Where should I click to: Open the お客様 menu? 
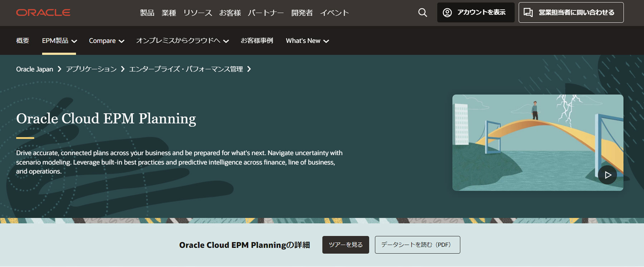point(230,13)
